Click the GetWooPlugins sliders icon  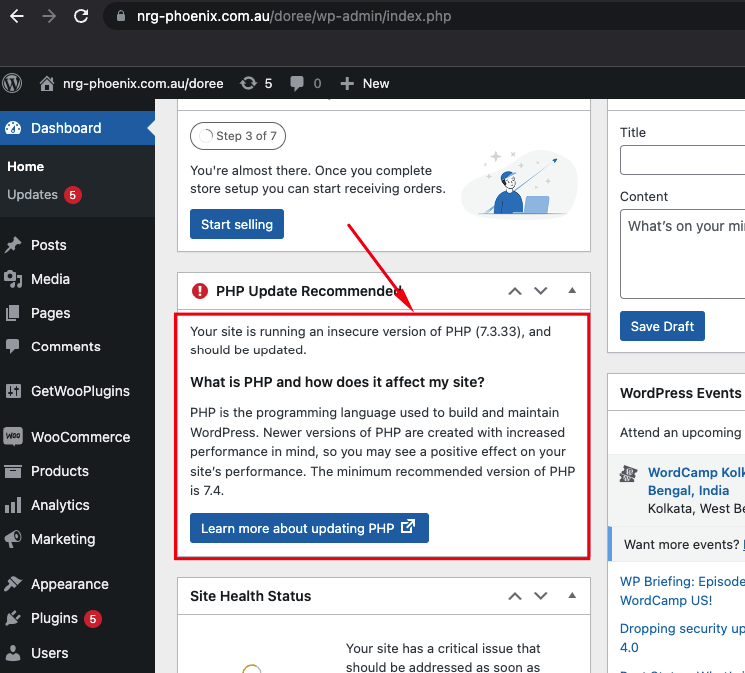13,391
